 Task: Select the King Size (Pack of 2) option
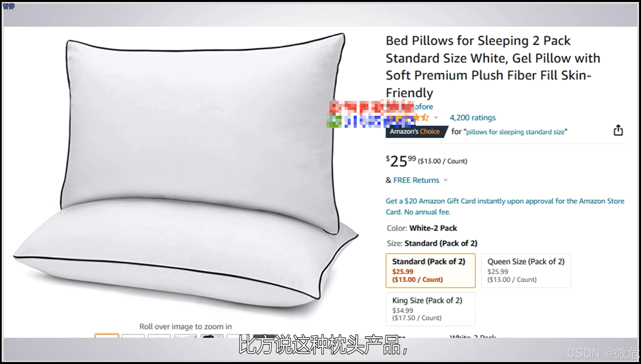430,309
